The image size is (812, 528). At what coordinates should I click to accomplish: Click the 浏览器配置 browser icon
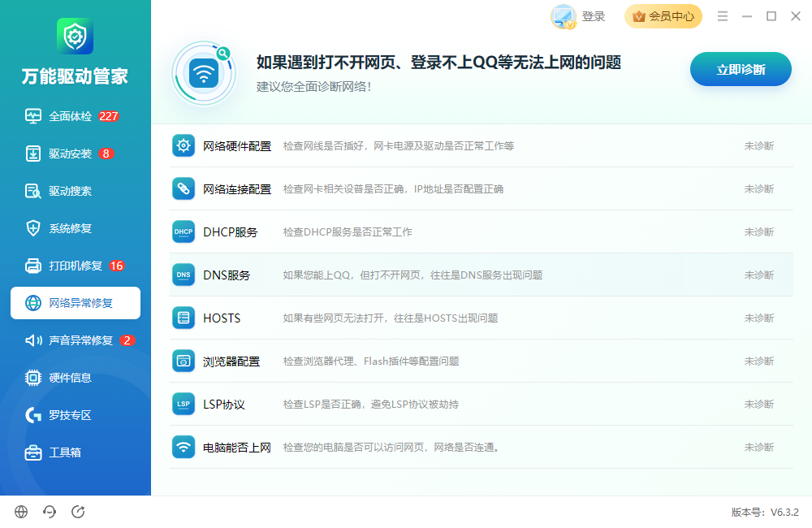(x=184, y=361)
